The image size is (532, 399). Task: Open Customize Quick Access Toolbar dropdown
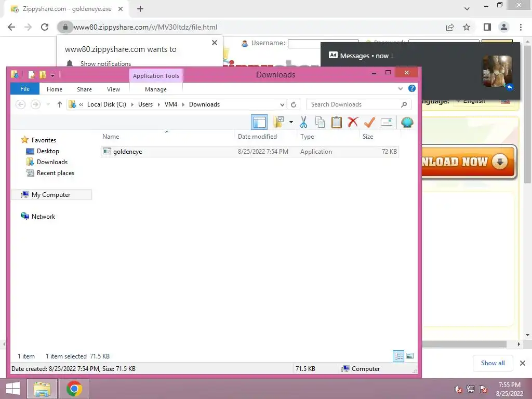(52, 75)
